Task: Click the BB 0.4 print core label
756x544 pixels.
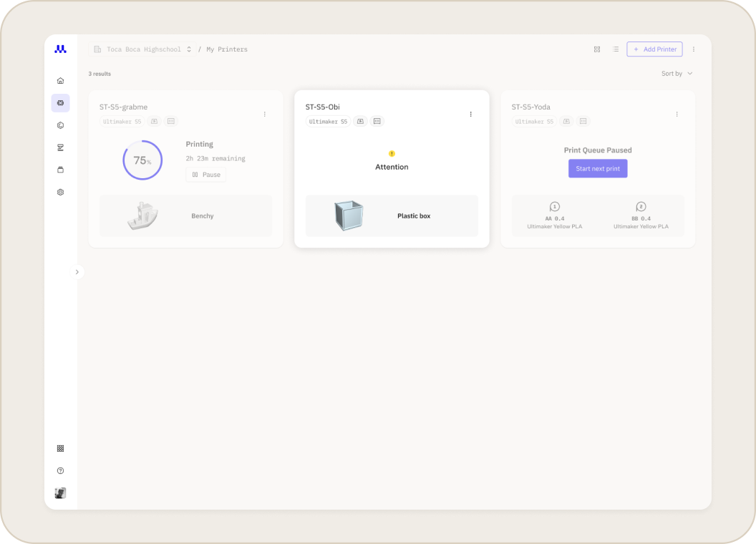Action: (x=641, y=218)
